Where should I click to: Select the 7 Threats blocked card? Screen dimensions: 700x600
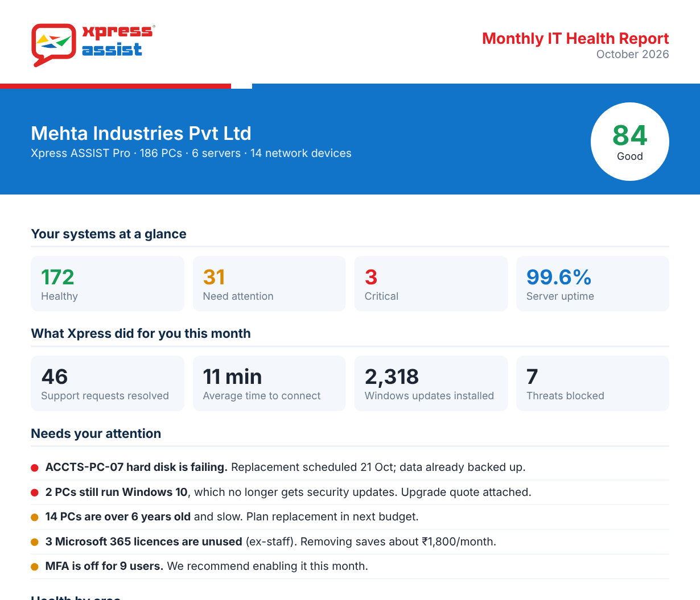(x=593, y=383)
